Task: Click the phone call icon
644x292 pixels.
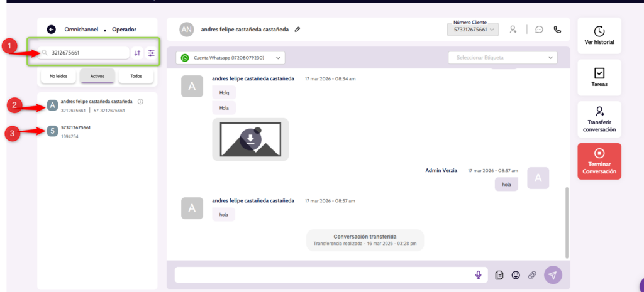Action: [x=557, y=29]
